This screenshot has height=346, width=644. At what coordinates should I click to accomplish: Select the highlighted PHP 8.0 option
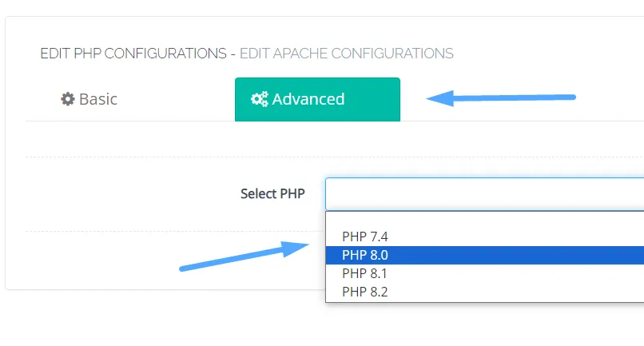(365, 255)
